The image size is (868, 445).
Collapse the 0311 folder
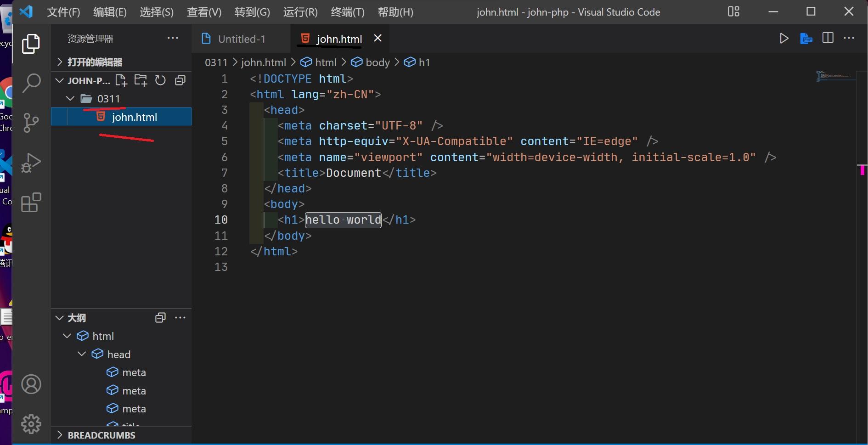coord(70,98)
